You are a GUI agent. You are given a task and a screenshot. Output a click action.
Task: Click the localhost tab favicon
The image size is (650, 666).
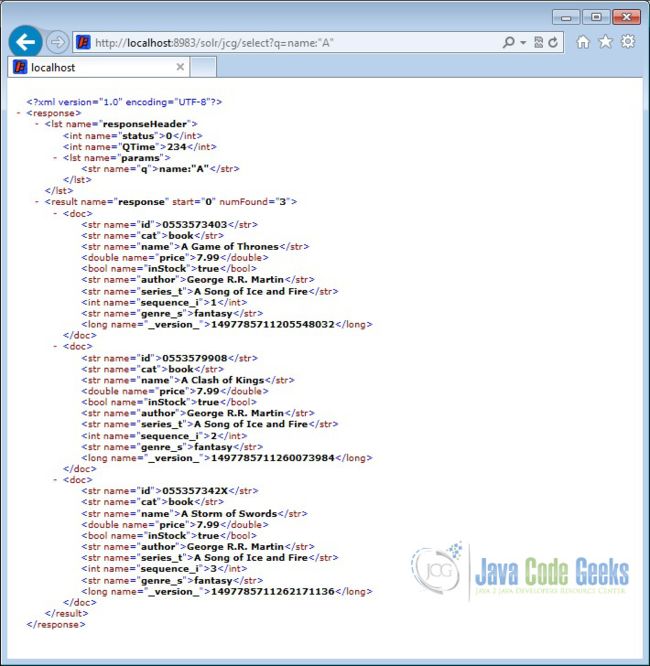coord(20,67)
